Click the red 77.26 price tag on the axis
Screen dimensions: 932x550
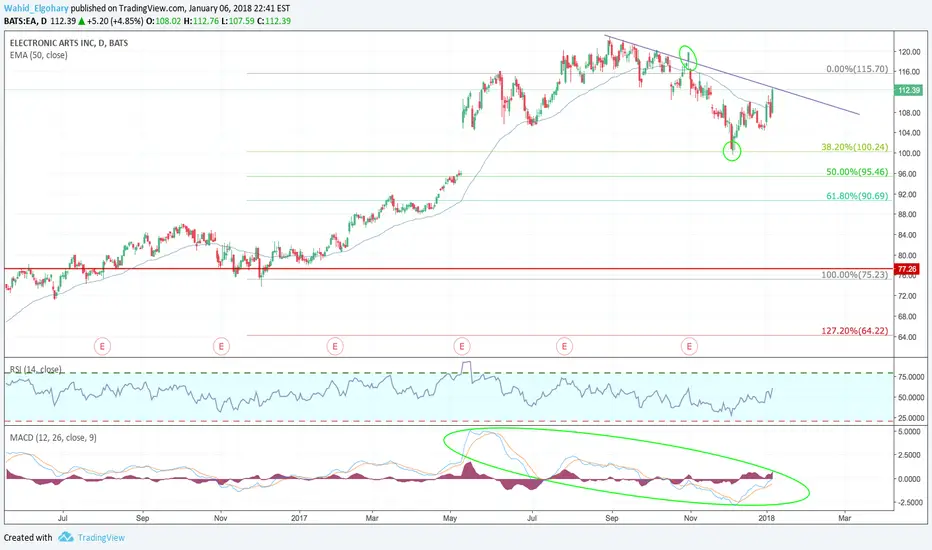[907, 269]
